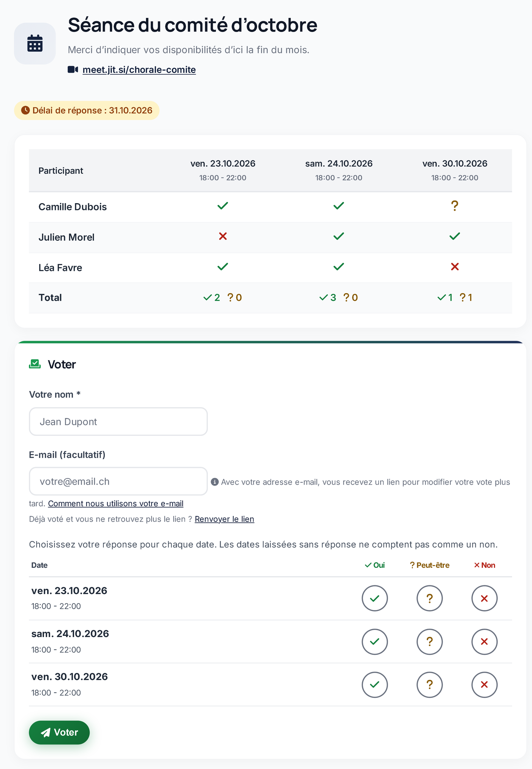532x769 pixels.
Task: Mark Non for ven. 30.10.2026
Action: 484,685
